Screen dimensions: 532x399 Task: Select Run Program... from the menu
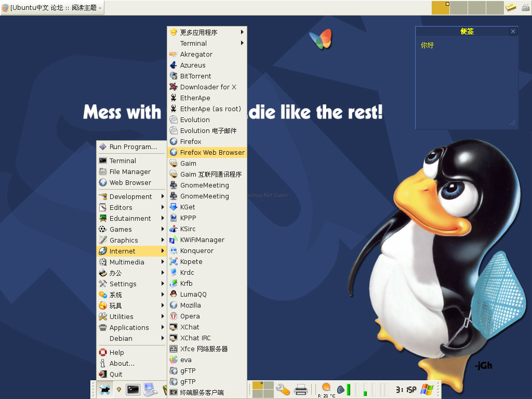click(x=131, y=147)
